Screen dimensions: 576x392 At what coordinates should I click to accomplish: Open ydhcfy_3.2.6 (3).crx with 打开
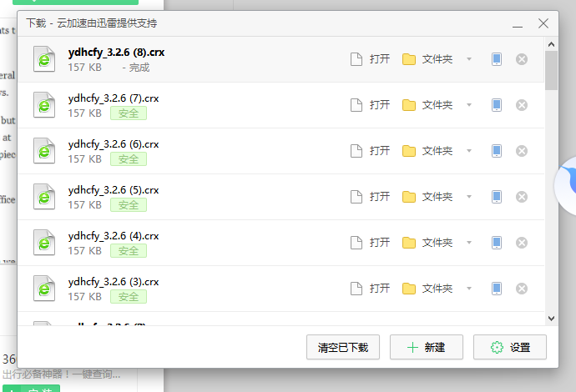point(370,289)
